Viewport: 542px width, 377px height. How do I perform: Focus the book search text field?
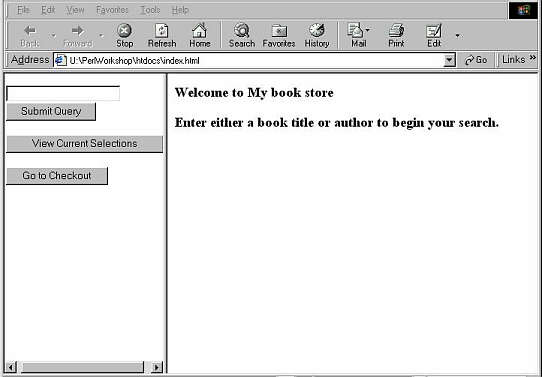[x=63, y=93]
